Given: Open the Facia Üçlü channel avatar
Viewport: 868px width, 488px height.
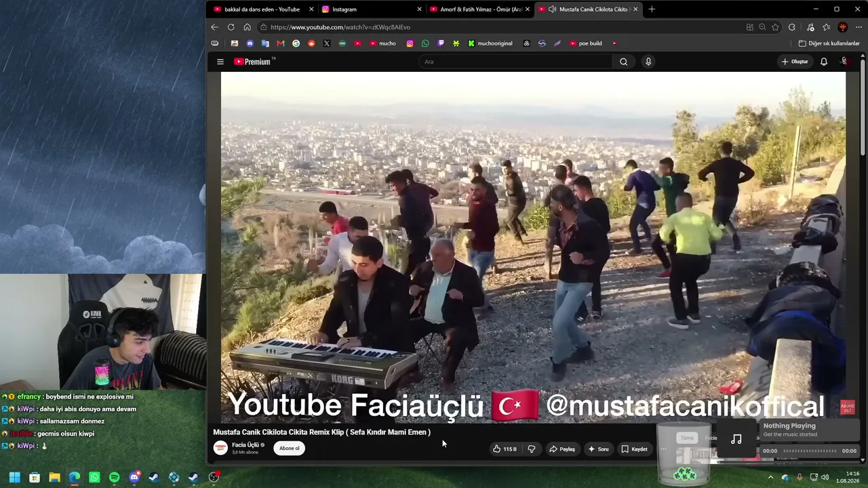Looking at the screenshot, I should 220,448.
